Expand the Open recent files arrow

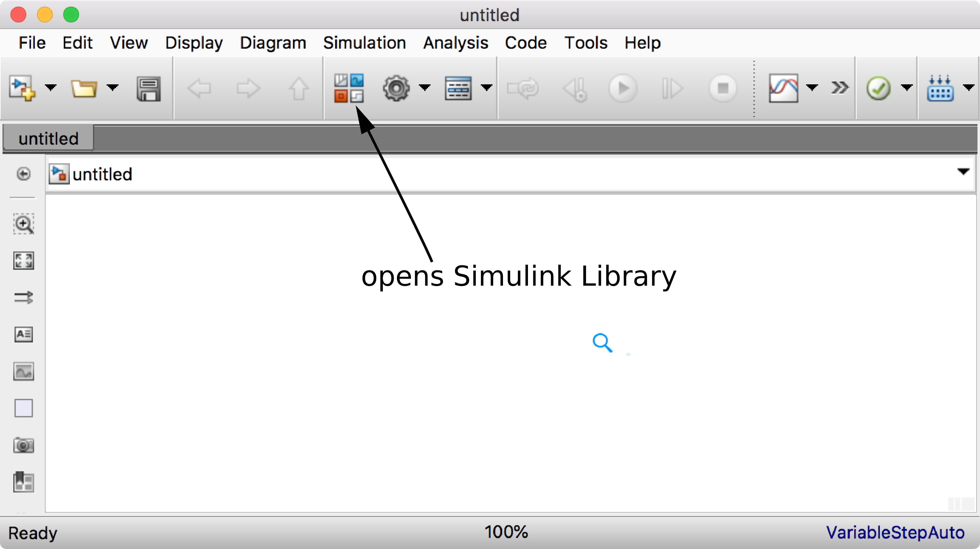tap(112, 88)
